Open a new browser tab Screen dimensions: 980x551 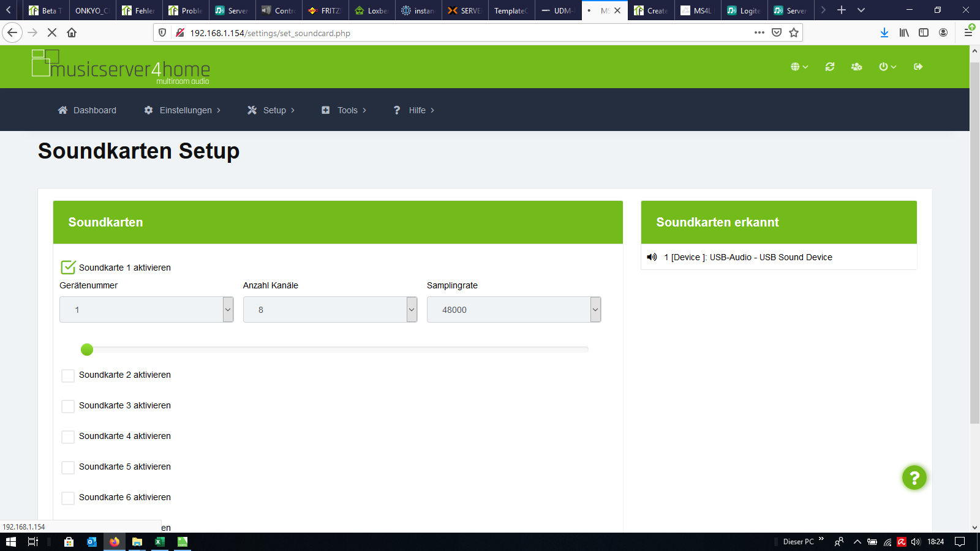[842, 10]
